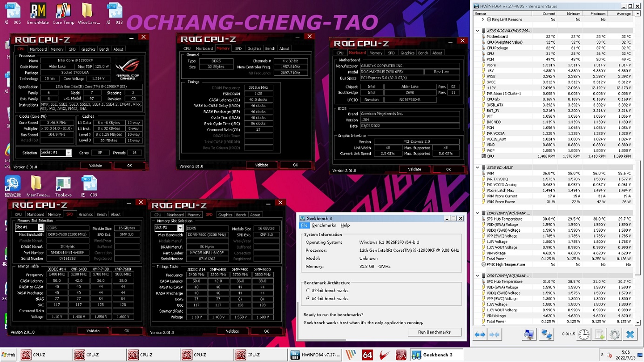The width and height of the screenshot is (644, 362).
Task: Click the HWiNFO log file button
Action: click(600, 335)
